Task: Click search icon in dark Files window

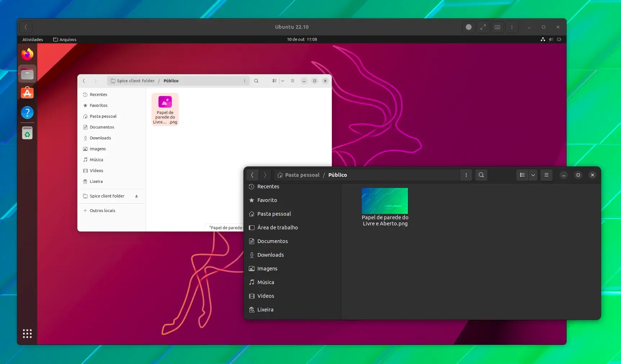Action: click(481, 175)
